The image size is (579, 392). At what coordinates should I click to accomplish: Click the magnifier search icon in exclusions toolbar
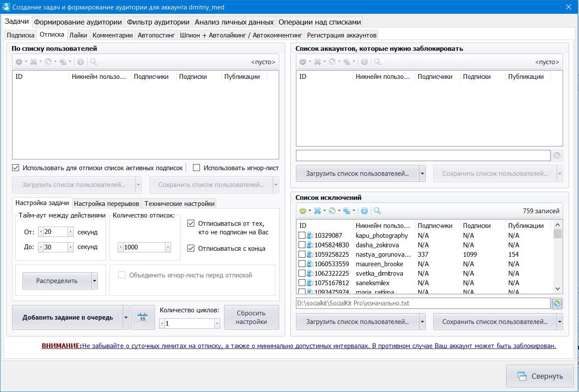coord(377,211)
